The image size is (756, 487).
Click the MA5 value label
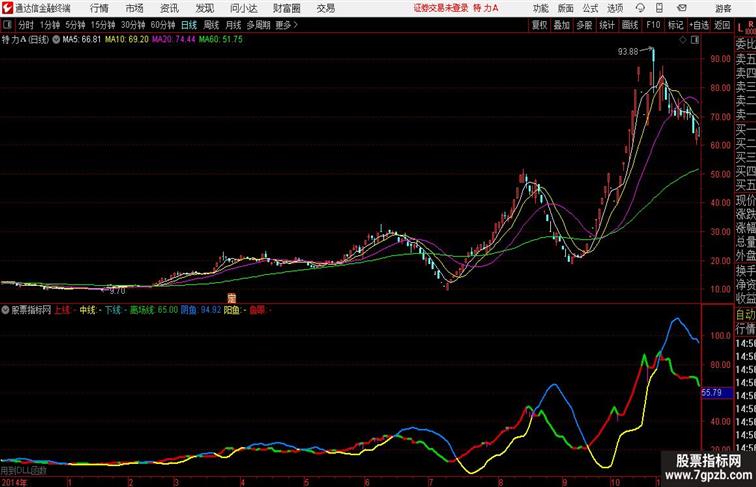tap(82, 40)
